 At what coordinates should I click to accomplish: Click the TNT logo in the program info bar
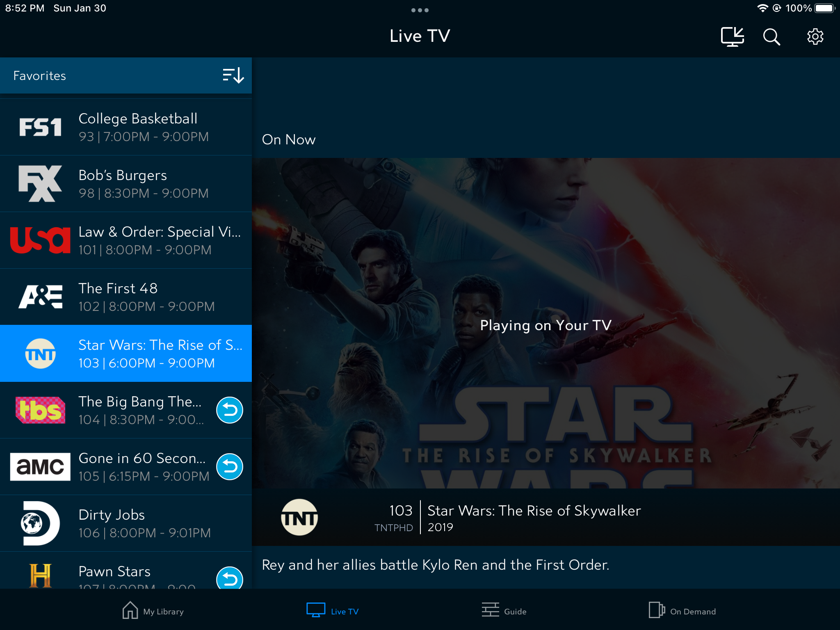point(299,517)
